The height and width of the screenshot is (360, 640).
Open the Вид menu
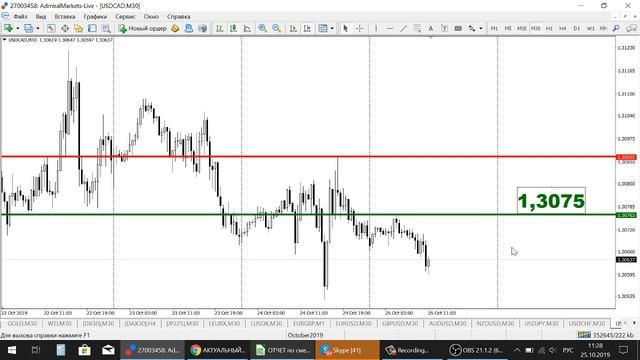click(41, 17)
